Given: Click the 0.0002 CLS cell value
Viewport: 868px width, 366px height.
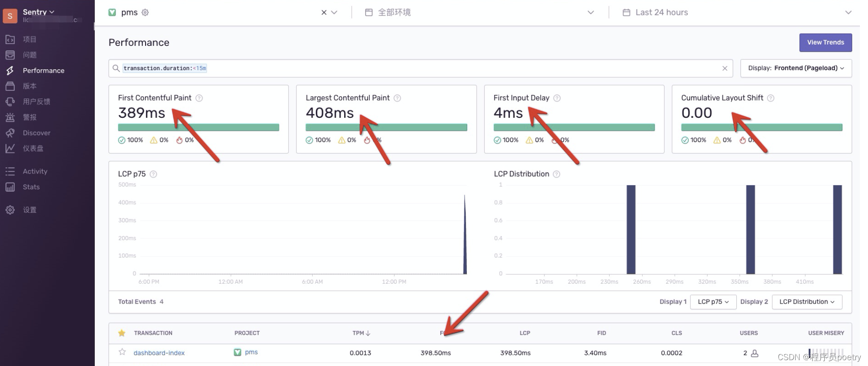Looking at the screenshot, I should click(672, 353).
